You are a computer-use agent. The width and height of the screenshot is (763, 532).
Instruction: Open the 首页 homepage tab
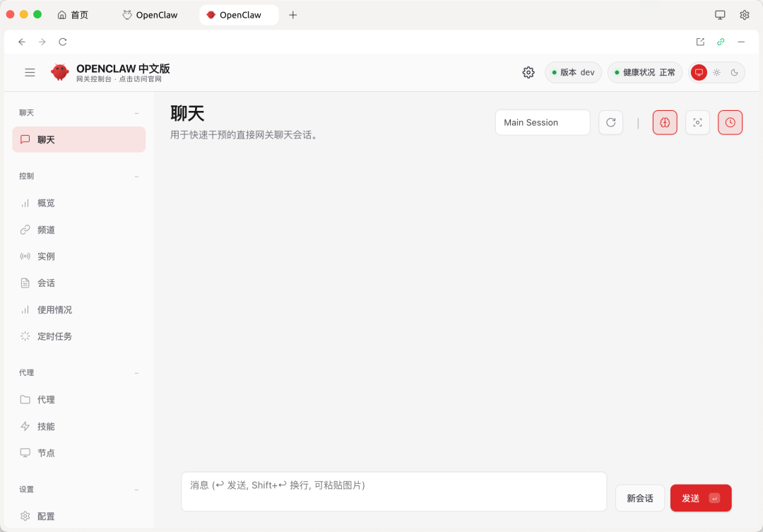tap(72, 14)
